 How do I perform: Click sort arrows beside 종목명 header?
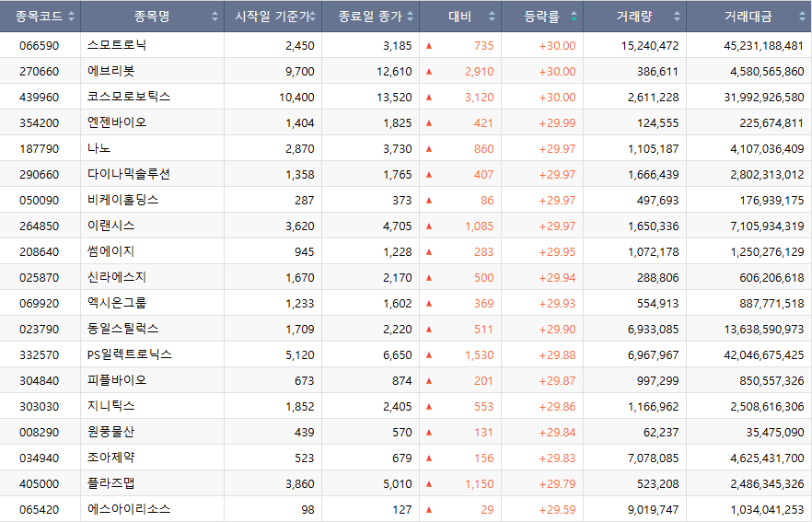[x=215, y=17]
